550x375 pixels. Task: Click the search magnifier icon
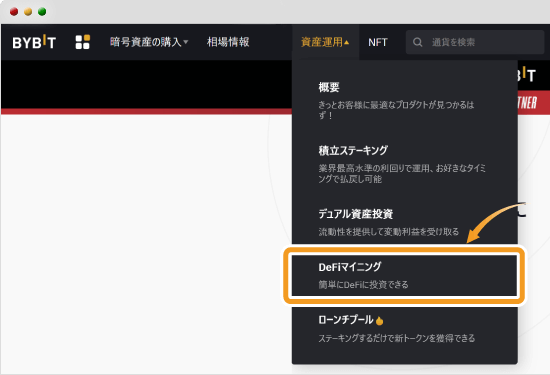click(x=417, y=42)
